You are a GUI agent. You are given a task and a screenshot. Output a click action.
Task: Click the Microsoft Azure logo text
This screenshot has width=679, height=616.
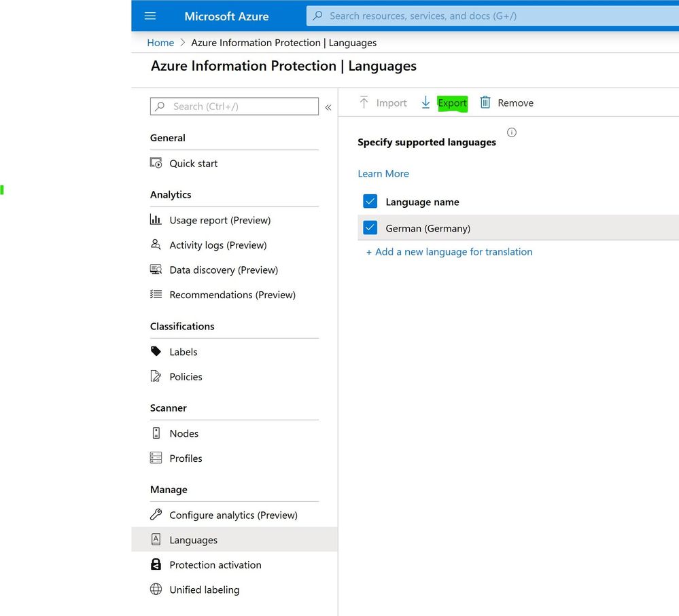pyautogui.click(x=226, y=16)
